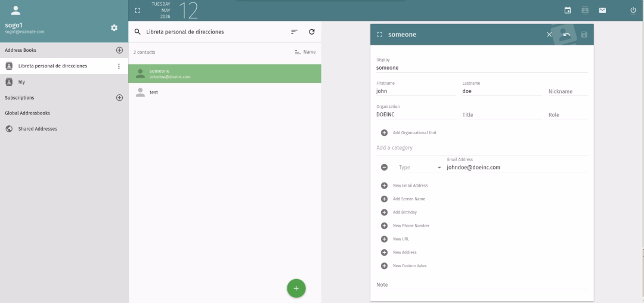
Task: Expand contact card to fullscreen
Action: coord(379,35)
